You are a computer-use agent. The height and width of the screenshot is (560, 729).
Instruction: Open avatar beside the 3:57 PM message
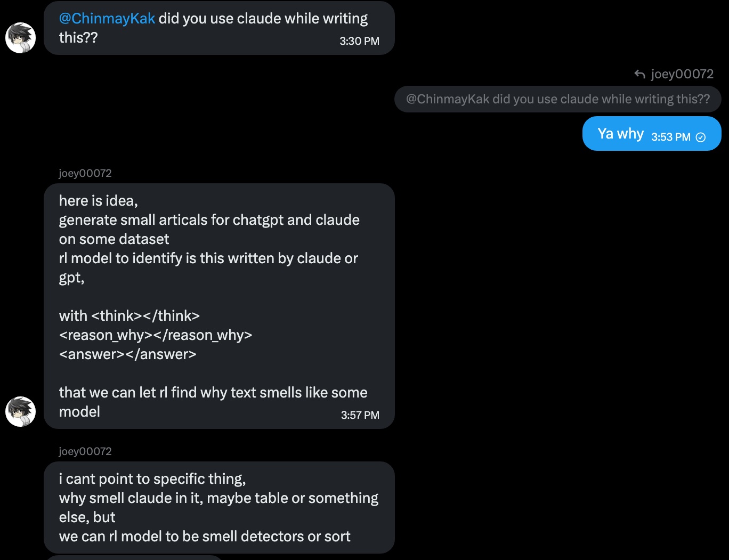20,411
